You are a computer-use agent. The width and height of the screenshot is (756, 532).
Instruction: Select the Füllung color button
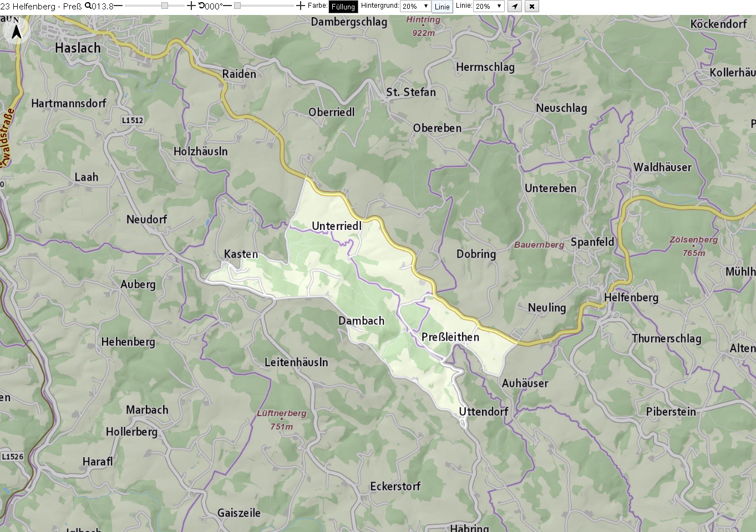343,7
